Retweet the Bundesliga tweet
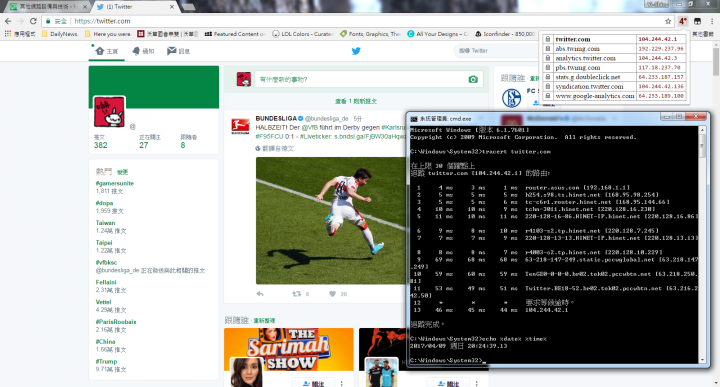 [297, 294]
